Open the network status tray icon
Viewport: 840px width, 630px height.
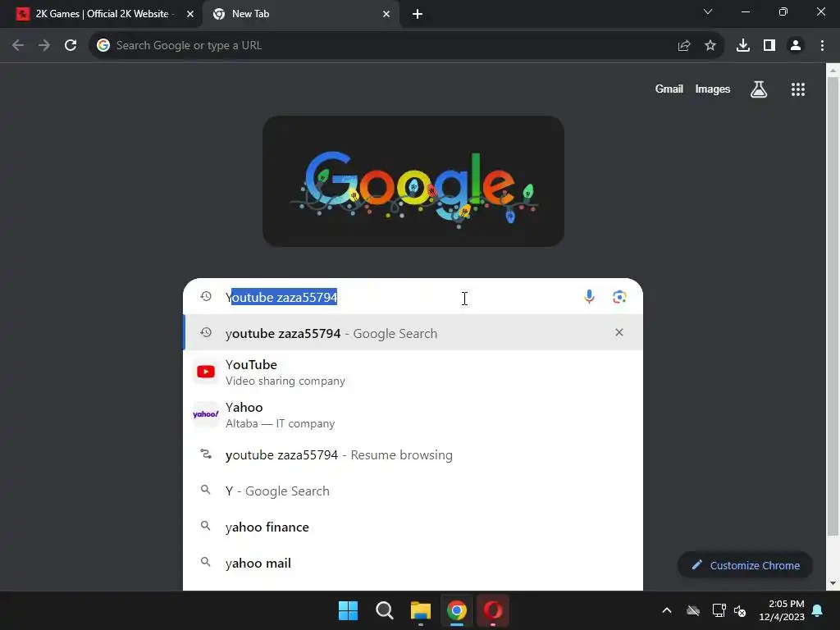coord(719,610)
